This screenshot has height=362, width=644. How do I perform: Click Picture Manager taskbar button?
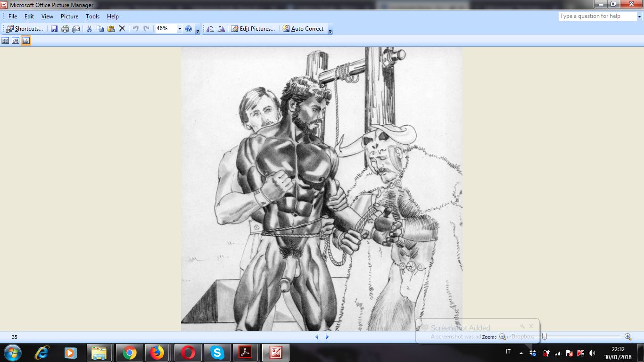(275, 353)
